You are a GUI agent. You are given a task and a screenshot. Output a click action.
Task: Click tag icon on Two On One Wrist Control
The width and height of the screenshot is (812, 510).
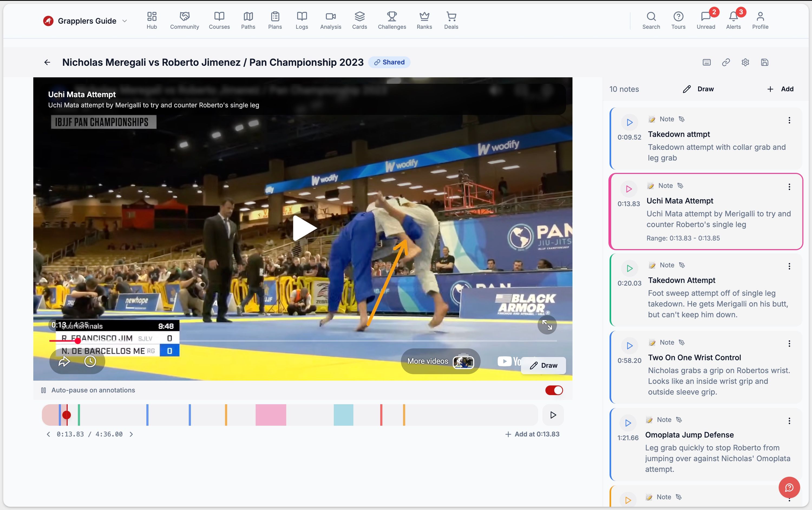click(682, 342)
